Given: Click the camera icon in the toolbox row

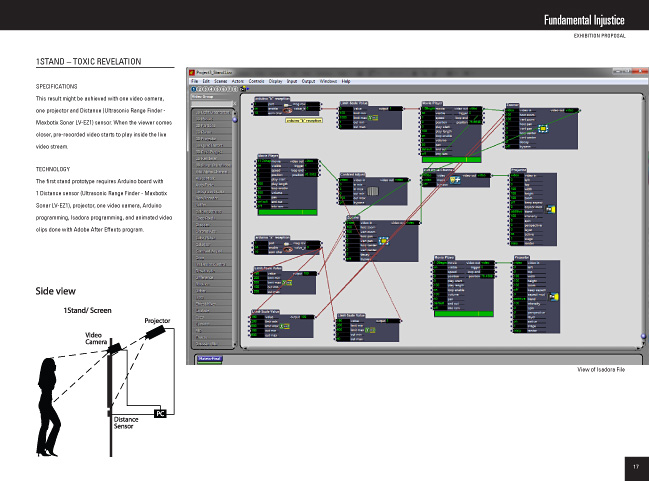Looking at the screenshot, I should tap(244, 88).
